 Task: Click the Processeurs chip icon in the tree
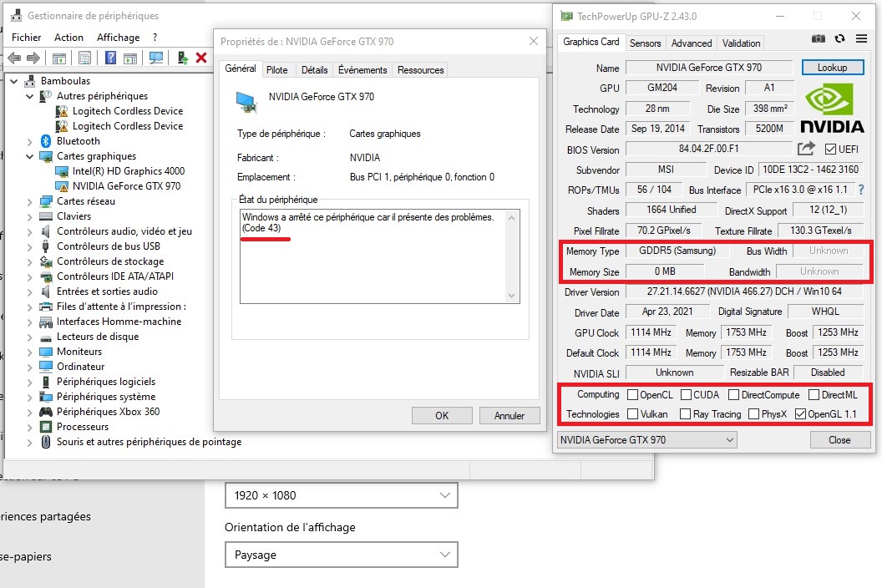click(46, 427)
